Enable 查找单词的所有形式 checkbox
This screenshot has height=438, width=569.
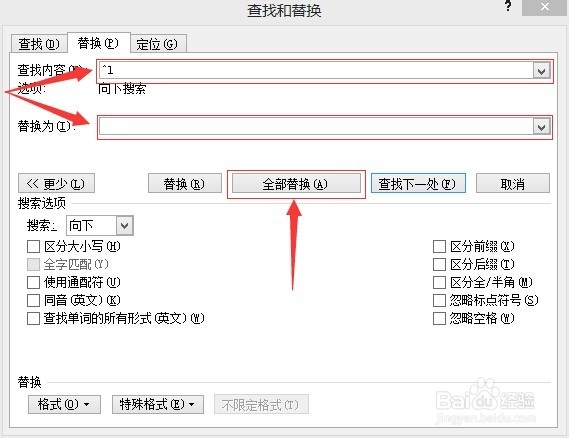tap(33, 319)
